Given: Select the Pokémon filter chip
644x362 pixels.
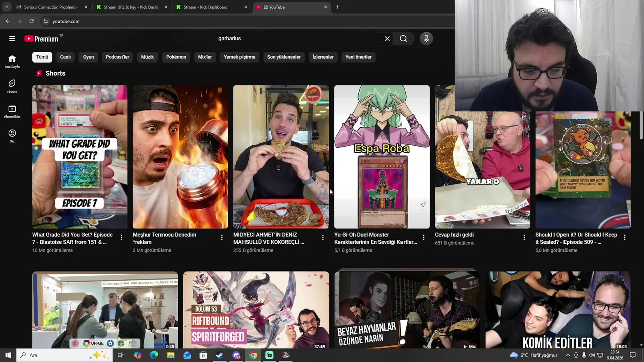Looking at the screenshot, I should coord(176,57).
